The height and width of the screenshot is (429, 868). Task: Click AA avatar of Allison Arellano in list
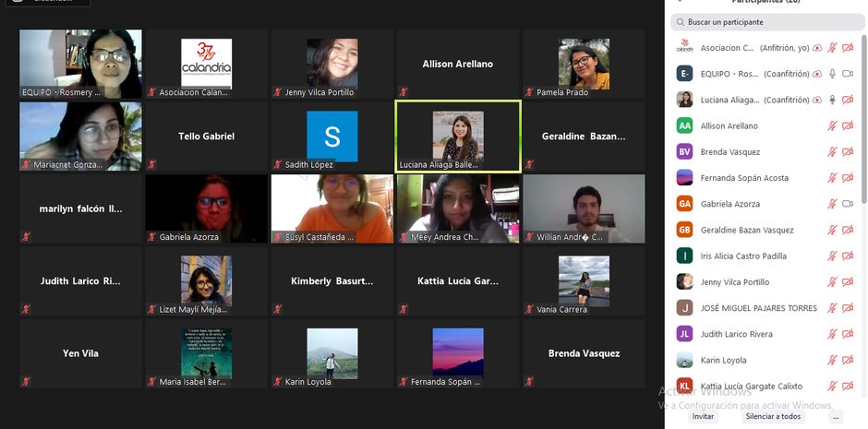pos(685,125)
